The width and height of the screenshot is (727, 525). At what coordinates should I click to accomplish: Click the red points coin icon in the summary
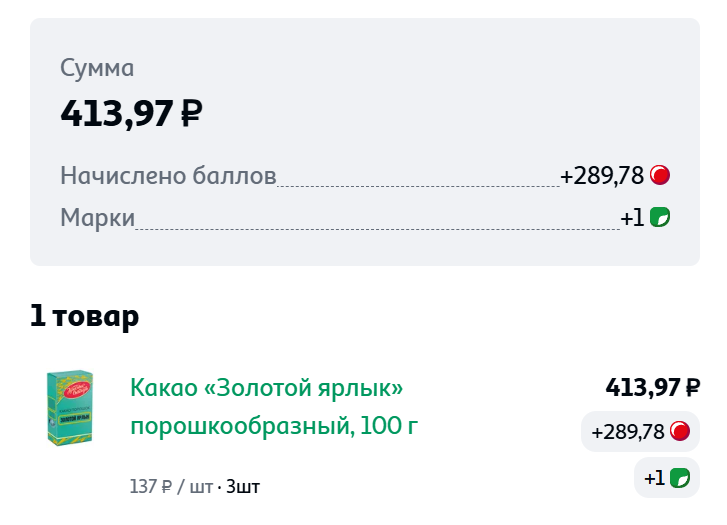pyautogui.click(x=660, y=176)
